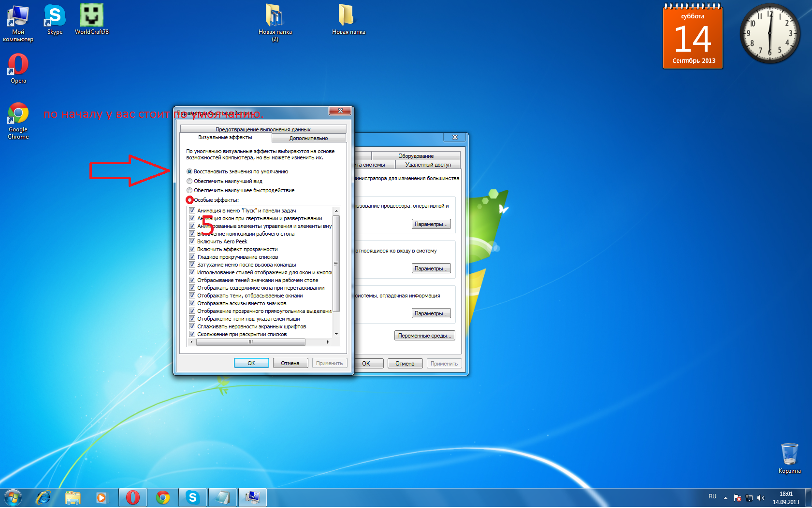Uncheck 'Включить Aero Peek' checkbox
Viewport: 812px width, 508px height.
tap(192, 241)
